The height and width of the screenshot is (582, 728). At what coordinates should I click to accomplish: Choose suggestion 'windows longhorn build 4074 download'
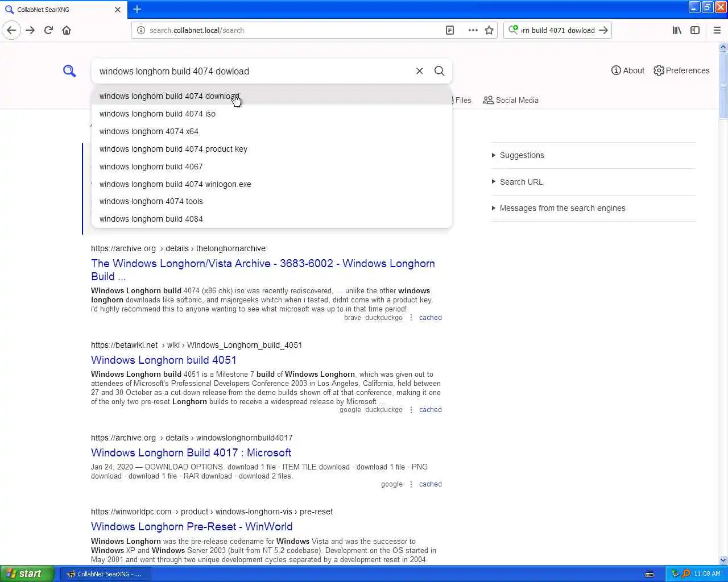click(272, 96)
